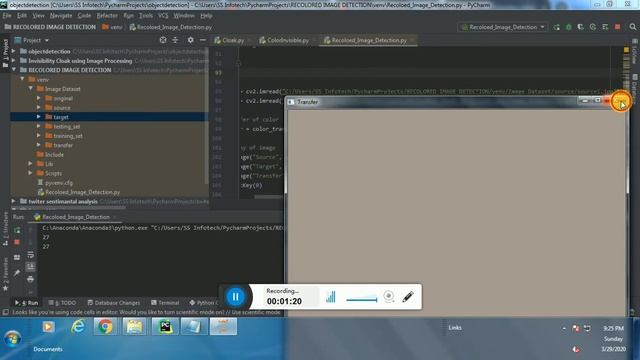Image resolution: width=640 pixels, height=360 pixels.
Task: Open the Project view dropdown
Action: [x=32, y=40]
